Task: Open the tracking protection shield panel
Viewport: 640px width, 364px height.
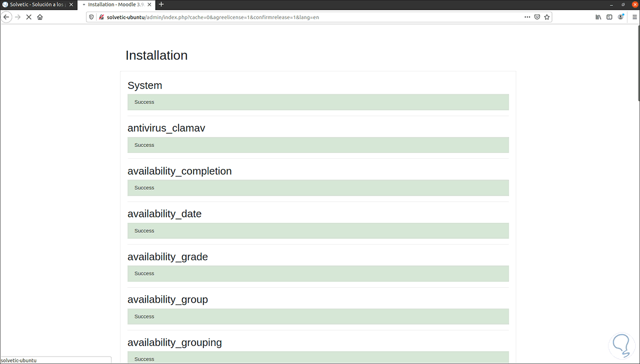Action: [x=91, y=17]
